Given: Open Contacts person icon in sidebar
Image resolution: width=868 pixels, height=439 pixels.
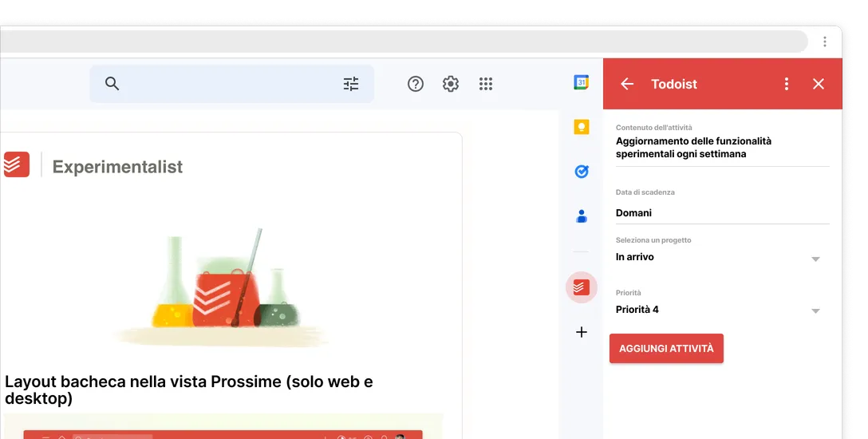Looking at the screenshot, I should 582,216.
